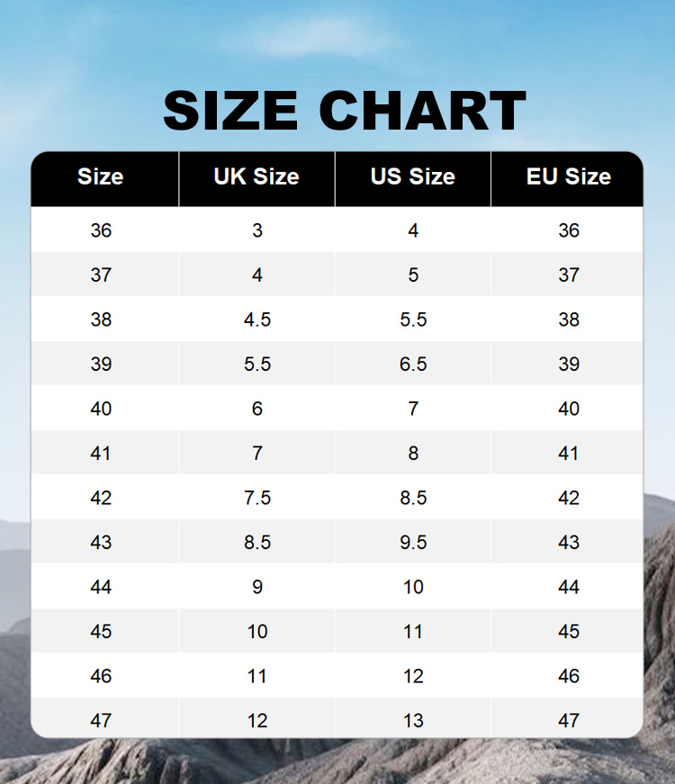Select 47 in the EU Size column

click(569, 721)
